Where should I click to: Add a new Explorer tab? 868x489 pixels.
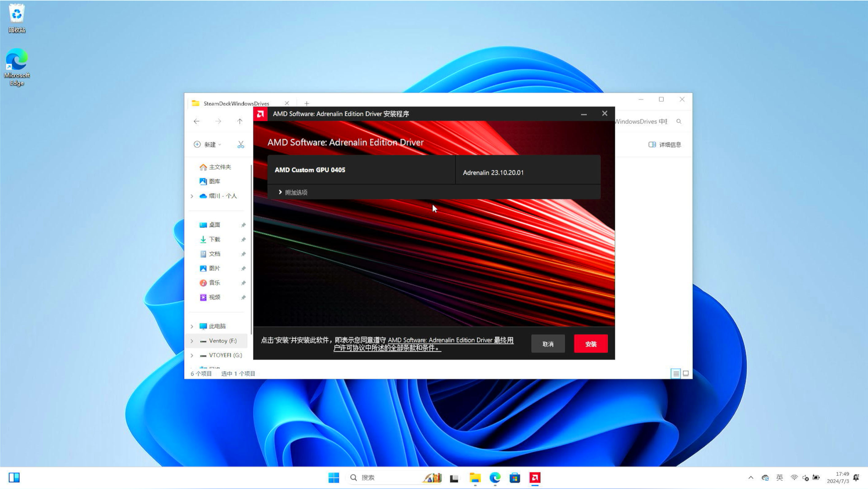306,103
